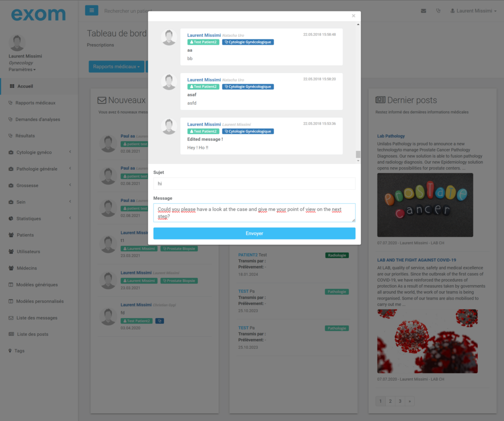Go to Accueil in sidebar

click(x=25, y=86)
